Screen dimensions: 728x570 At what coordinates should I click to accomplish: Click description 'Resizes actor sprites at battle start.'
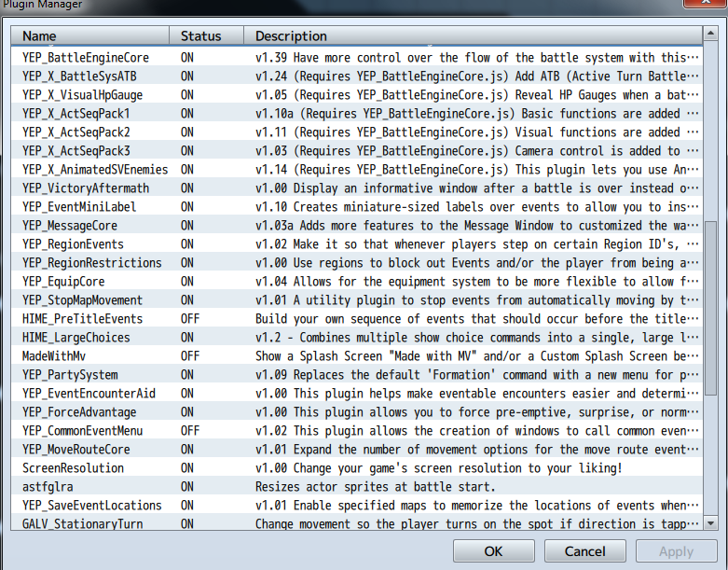(x=375, y=487)
